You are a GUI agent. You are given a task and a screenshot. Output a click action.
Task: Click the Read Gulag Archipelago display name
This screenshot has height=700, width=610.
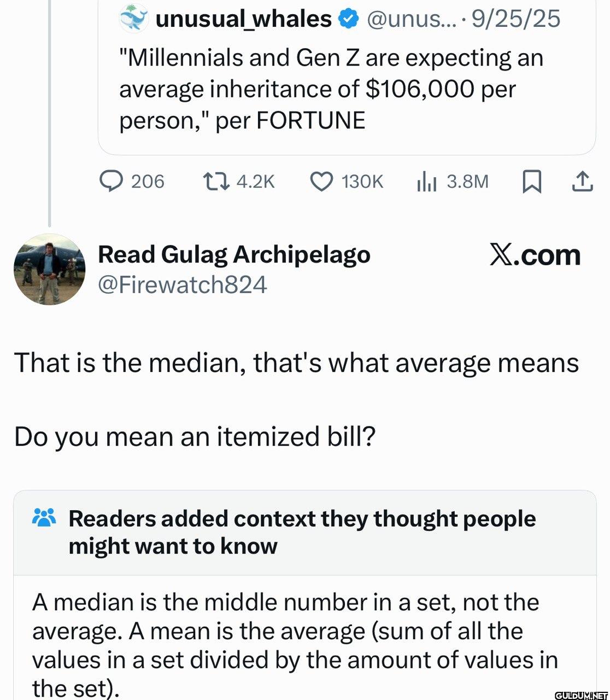[234, 254]
